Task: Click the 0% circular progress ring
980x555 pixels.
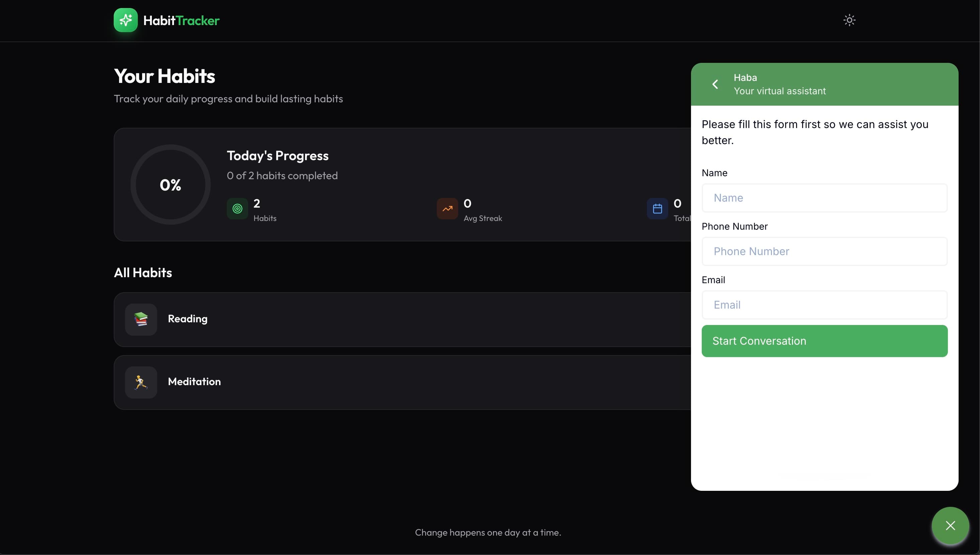Action: [171, 185]
